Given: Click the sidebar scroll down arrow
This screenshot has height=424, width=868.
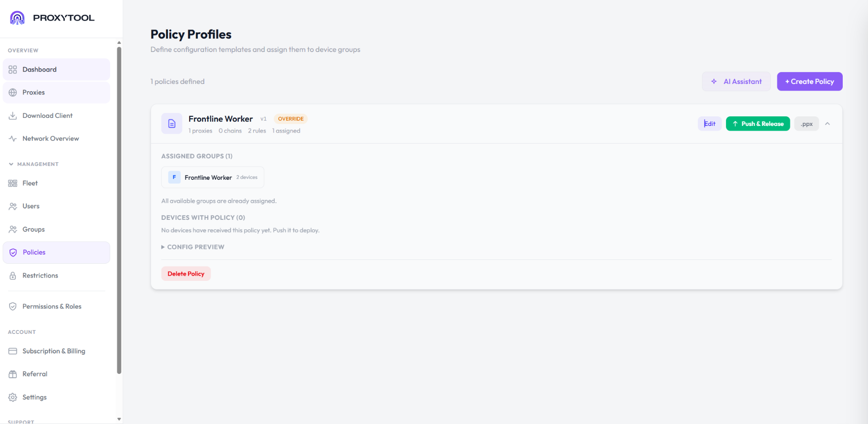Looking at the screenshot, I should [119, 419].
